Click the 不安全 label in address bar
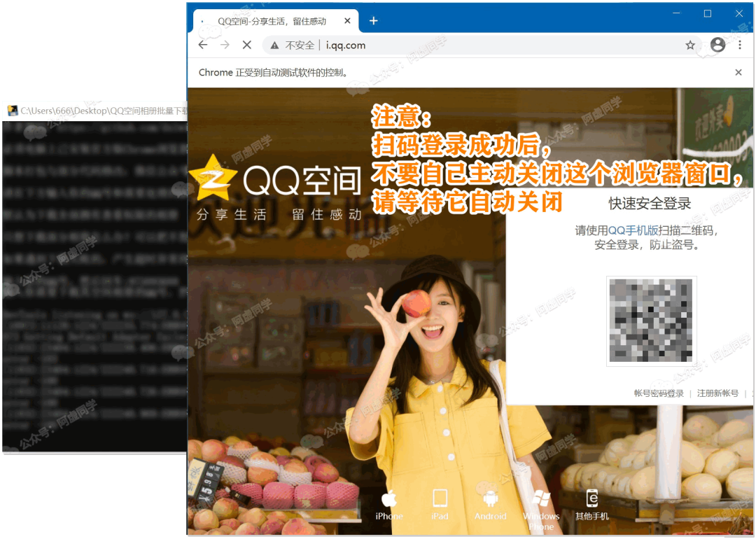Viewport: 756px width, 539px height. pos(300,45)
